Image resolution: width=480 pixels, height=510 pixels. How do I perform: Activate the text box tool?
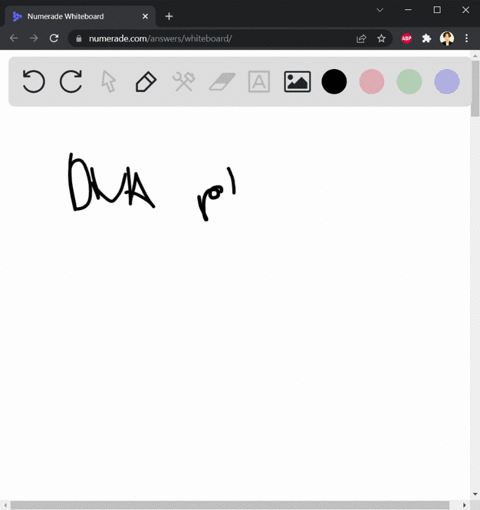click(259, 81)
